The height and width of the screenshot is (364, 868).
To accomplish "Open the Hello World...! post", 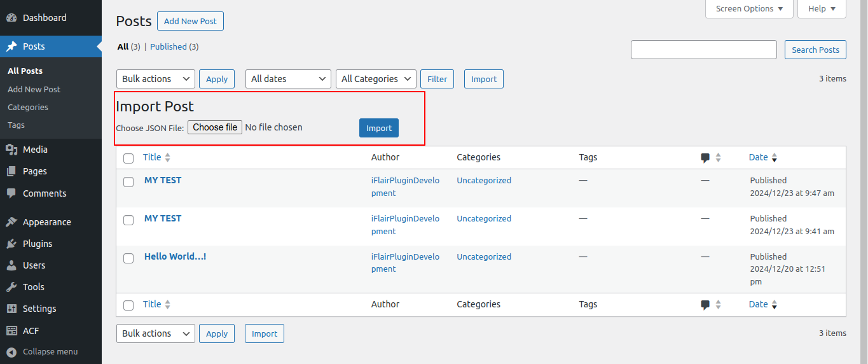I will tap(175, 256).
